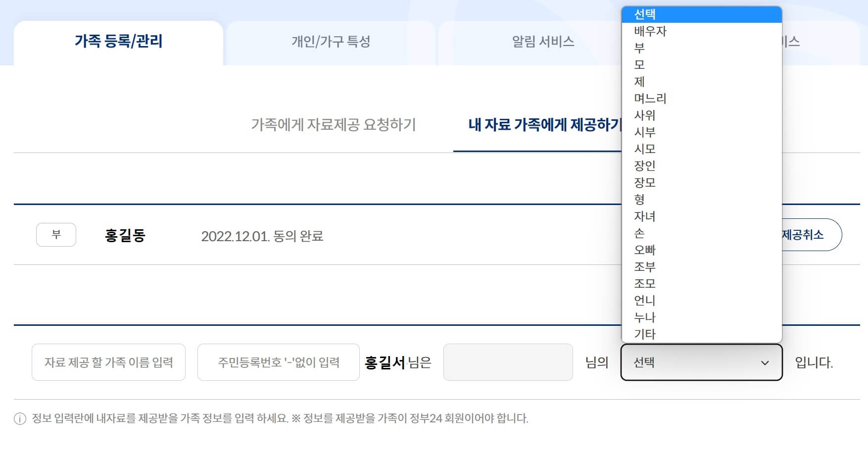Open the 알림 서비스 tab
The width and height of the screenshot is (868, 465).
pos(543,42)
